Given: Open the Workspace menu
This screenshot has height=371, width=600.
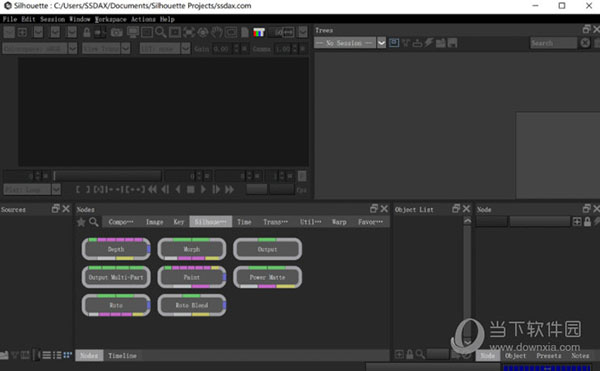Looking at the screenshot, I should 111,19.
